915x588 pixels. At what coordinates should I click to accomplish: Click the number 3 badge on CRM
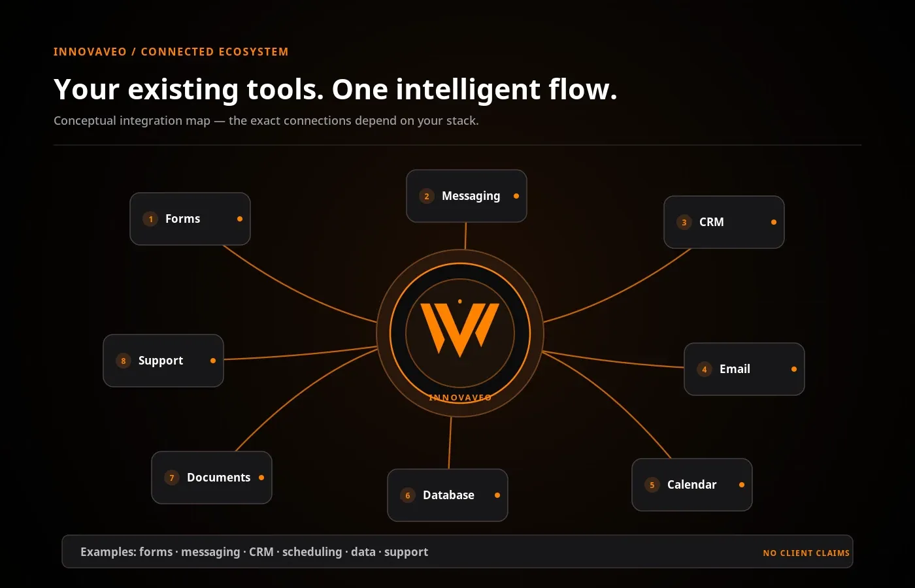coord(684,222)
